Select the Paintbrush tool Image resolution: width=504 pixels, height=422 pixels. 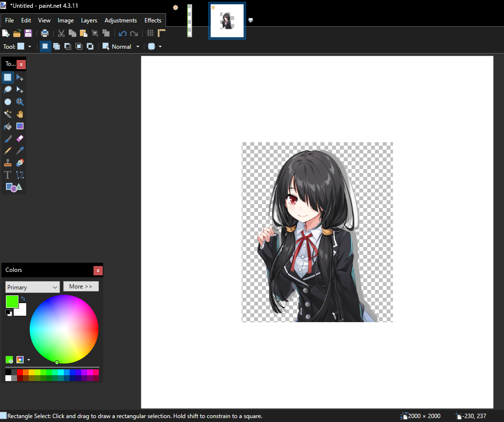(x=8, y=138)
